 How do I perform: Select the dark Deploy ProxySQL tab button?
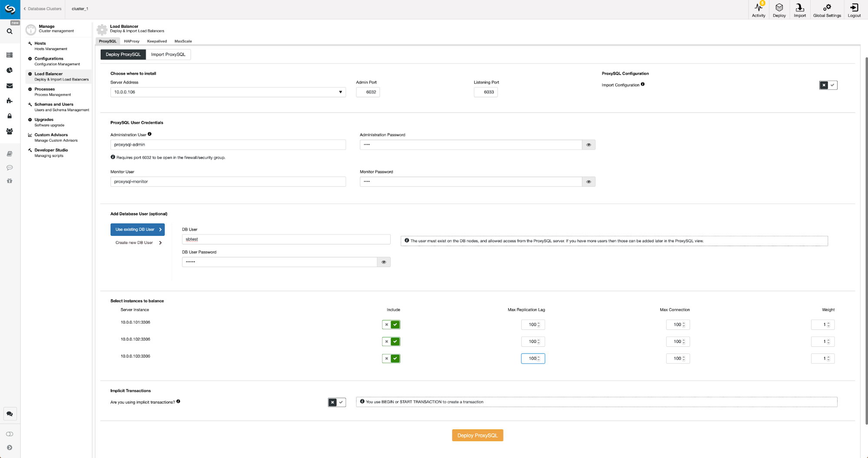(x=123, y=54)
